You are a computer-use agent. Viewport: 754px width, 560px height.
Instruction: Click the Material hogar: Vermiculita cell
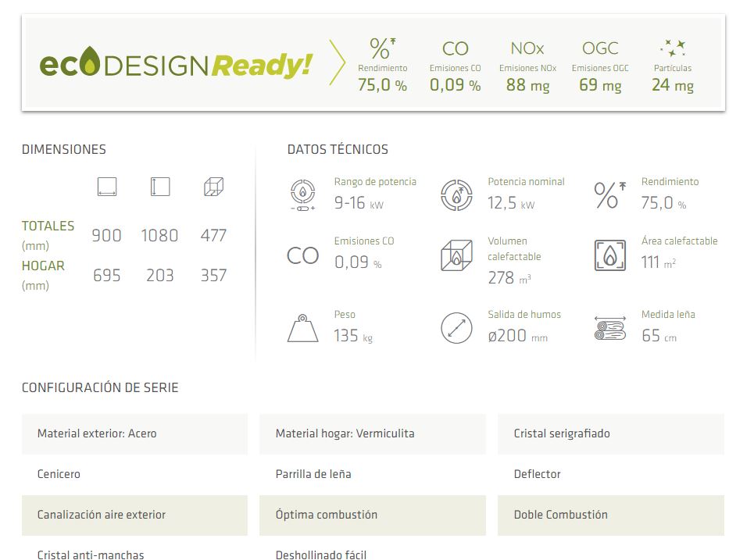click(x=373, y=433)
